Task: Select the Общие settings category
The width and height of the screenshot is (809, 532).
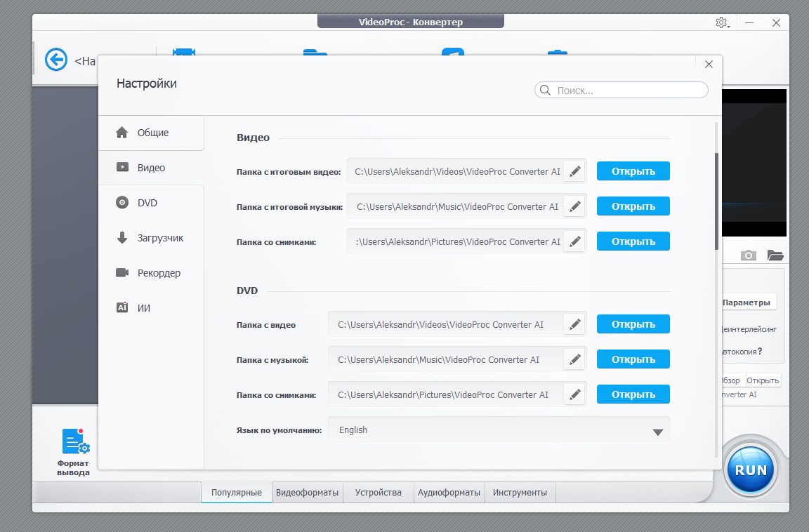Action: coord(152,133)
